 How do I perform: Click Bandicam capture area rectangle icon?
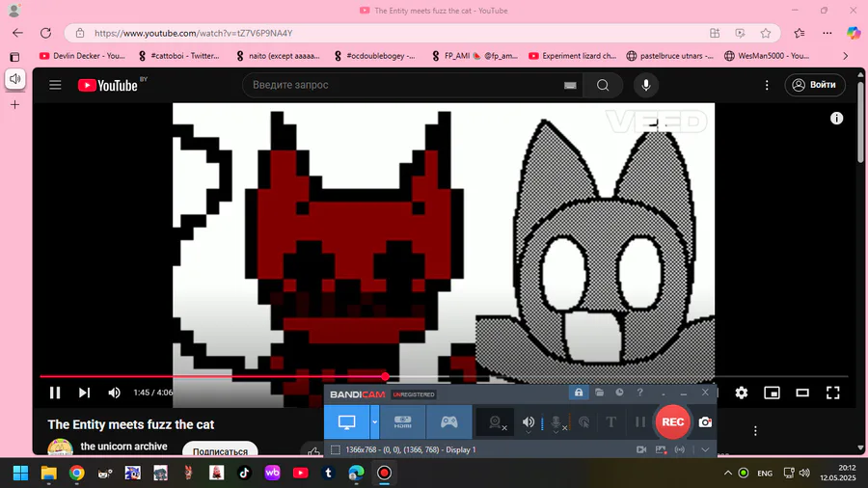(x=335, y=449)
